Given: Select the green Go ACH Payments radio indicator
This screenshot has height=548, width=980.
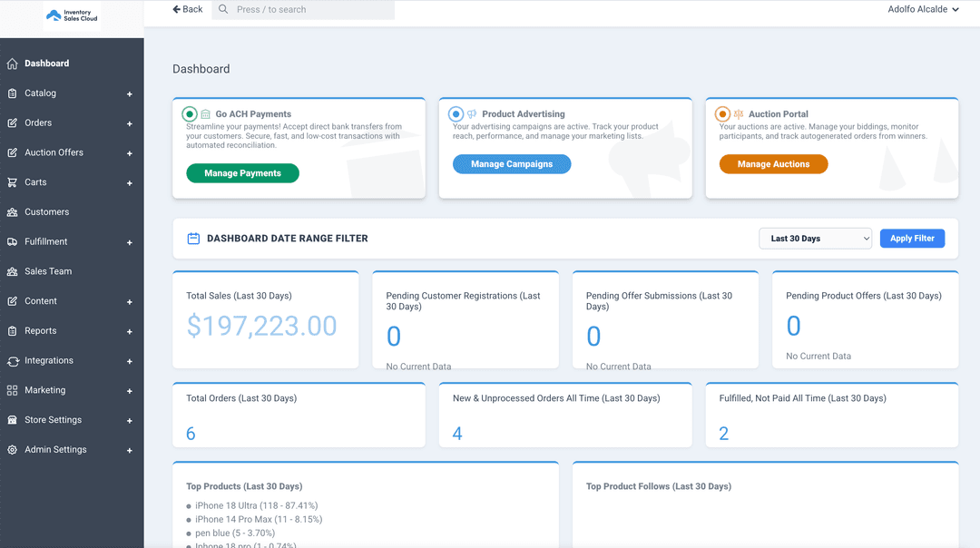Looking at the screenshot, I should click(190, 114).
